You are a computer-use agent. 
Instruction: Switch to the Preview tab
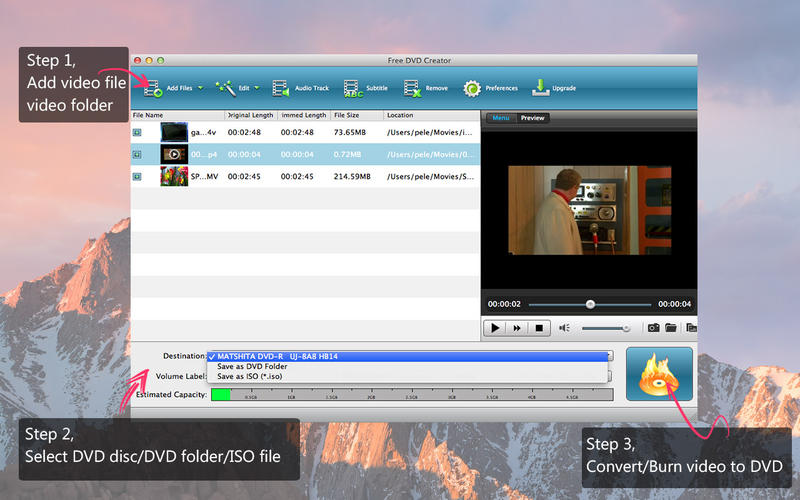532,118
